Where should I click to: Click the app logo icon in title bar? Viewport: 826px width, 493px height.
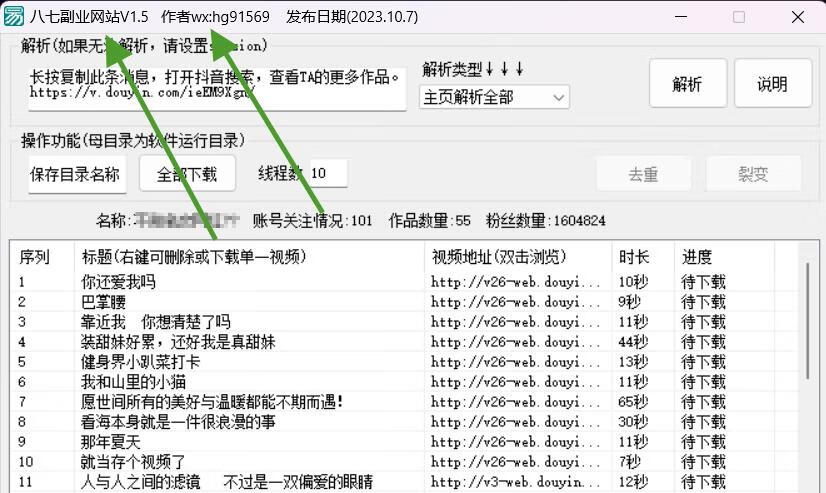tap(14, 16)
